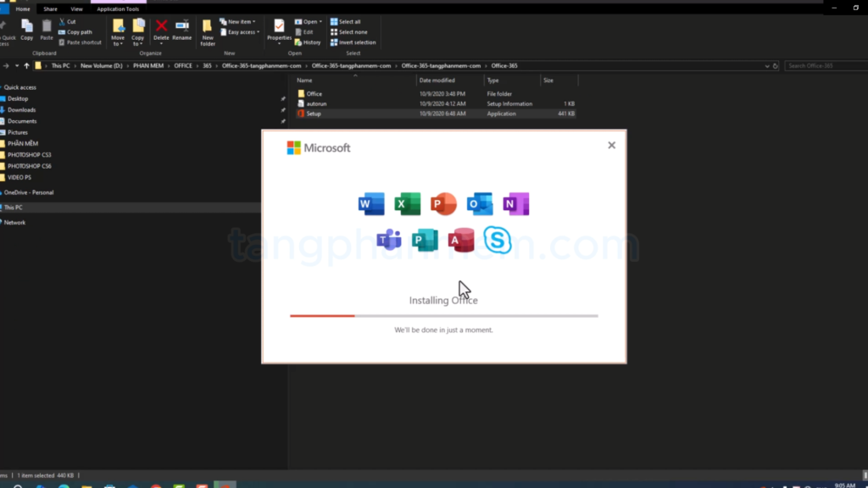Click This PC in the address bar

point(60,66)
